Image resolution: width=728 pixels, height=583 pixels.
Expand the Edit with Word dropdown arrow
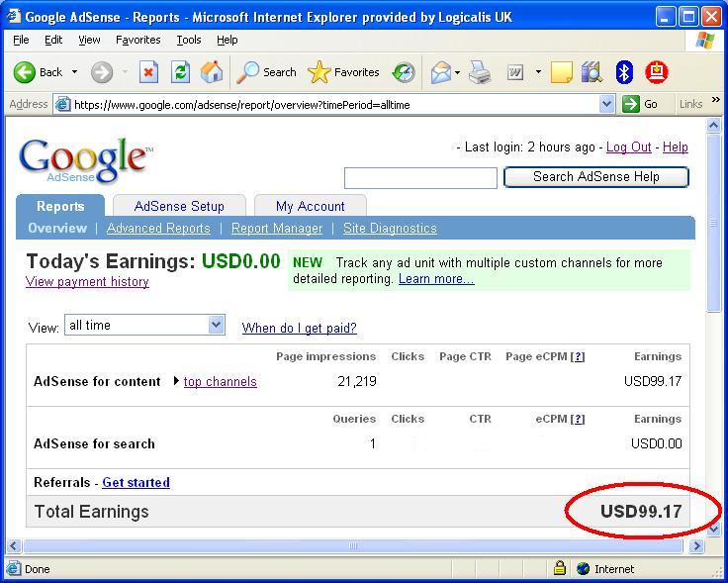click(538, 72)
